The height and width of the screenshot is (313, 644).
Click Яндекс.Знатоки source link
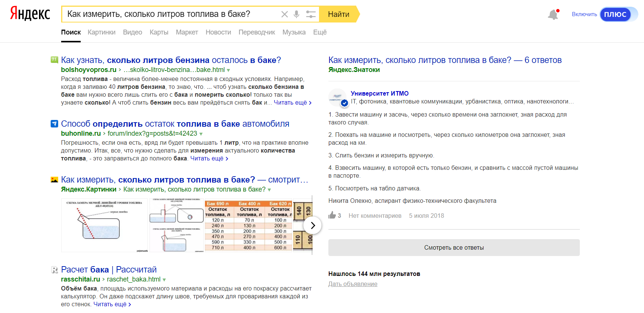point(354,70)
